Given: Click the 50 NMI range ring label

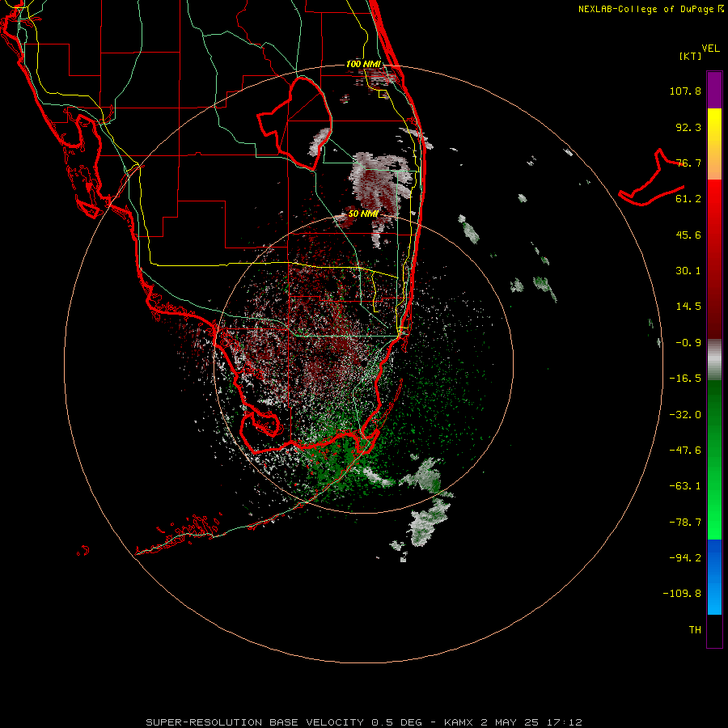Looking at the screenshot, I should click(363, 214).
